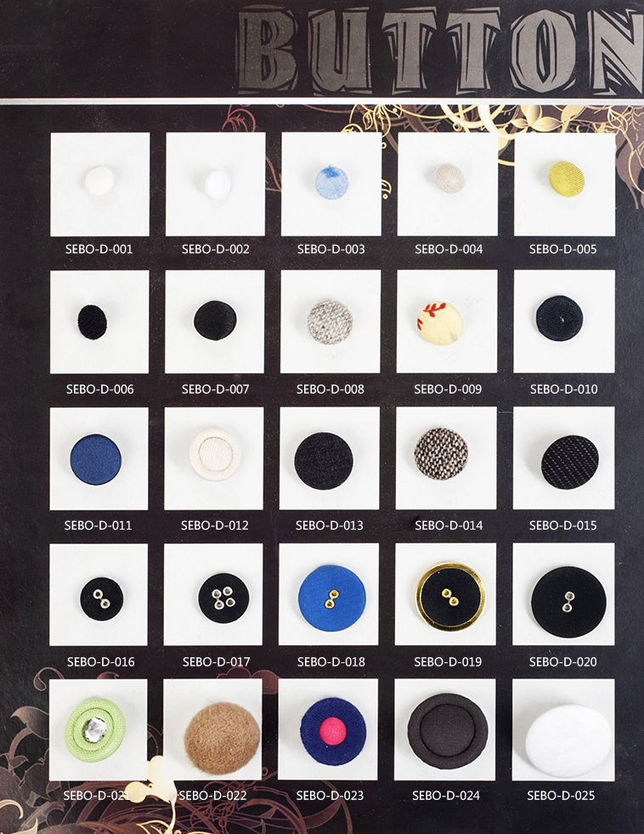This screenshot has height=834, width=644.
Task: Click the floral cream button SEBO-D-009
Action: click(x=439, y=323)
